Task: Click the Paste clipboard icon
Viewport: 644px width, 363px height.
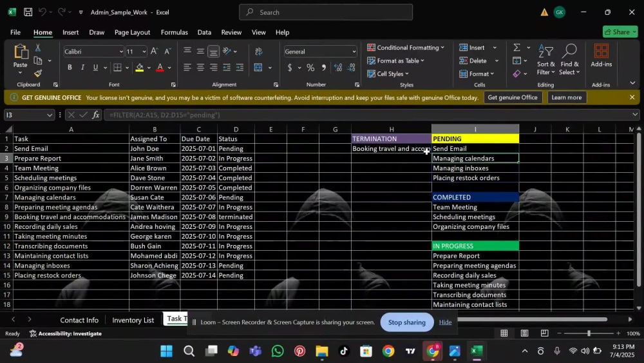Action: coord(20,52)
